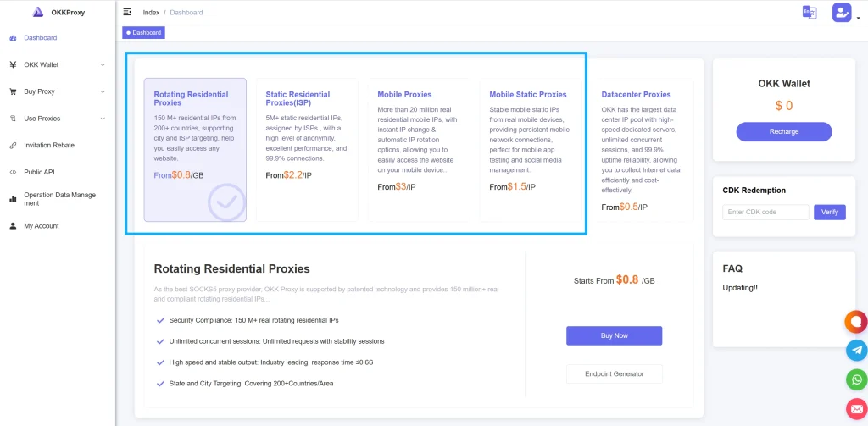The image size is (868, 426).
Task: Expand the Buy Proxy sidebar menu
Action: tap(58, 91)
